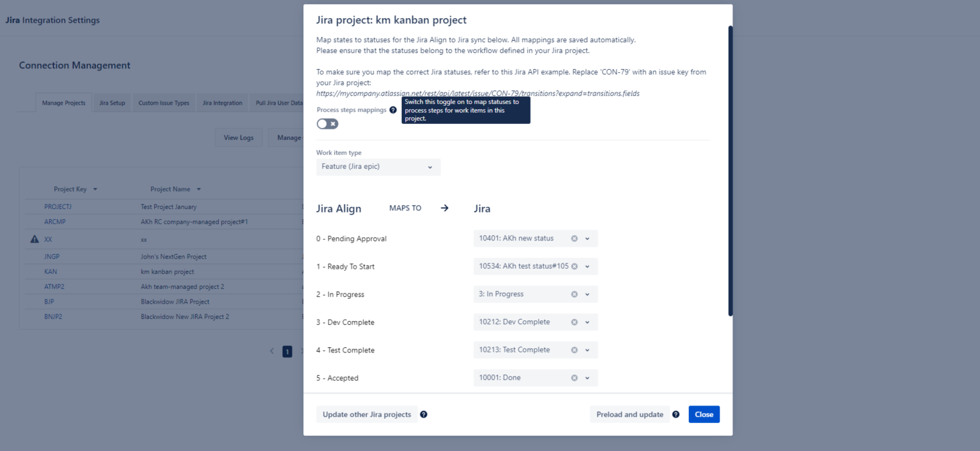This screenshot has width=980, height=451.
Task: Click the View Logs button
Action: pyautogui.click(x=239, y=137)
